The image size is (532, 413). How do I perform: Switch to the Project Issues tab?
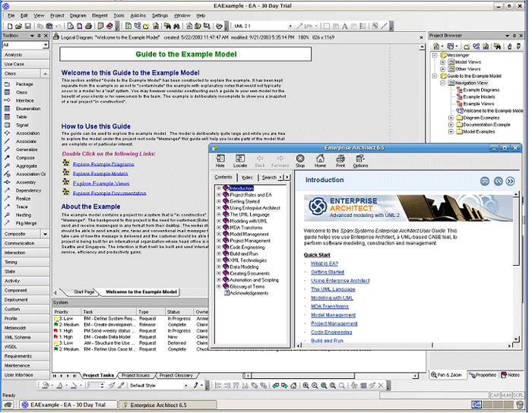click(136, 375)
